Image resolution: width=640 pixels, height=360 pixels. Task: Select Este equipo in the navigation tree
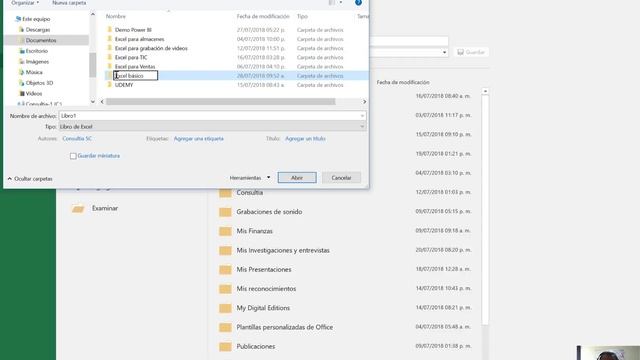coord(36,19)
